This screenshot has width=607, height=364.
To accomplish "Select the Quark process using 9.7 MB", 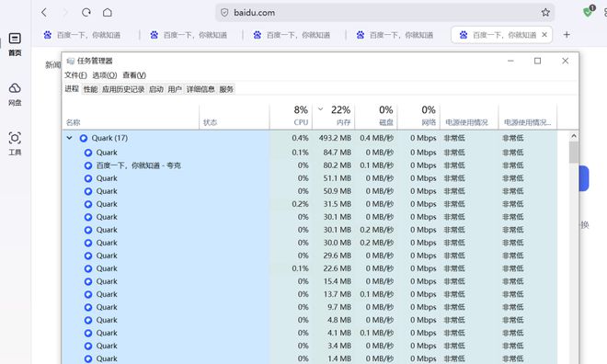I will 310,307.
